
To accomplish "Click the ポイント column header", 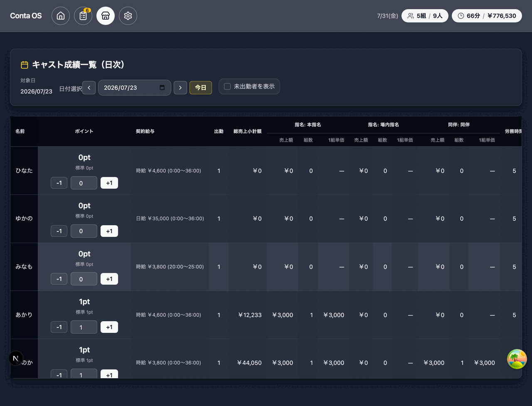I will pos(84,131).
